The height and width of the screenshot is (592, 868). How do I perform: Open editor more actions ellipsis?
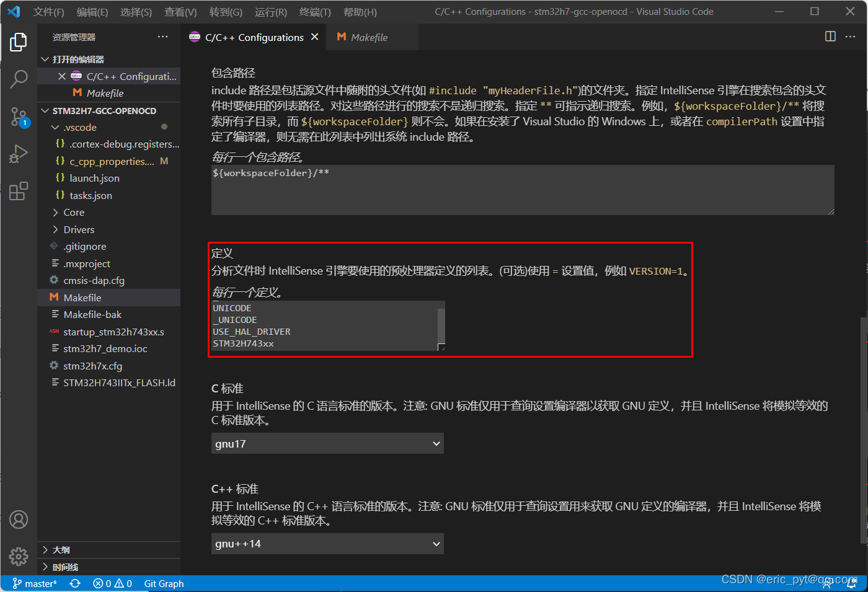[850, 37]
